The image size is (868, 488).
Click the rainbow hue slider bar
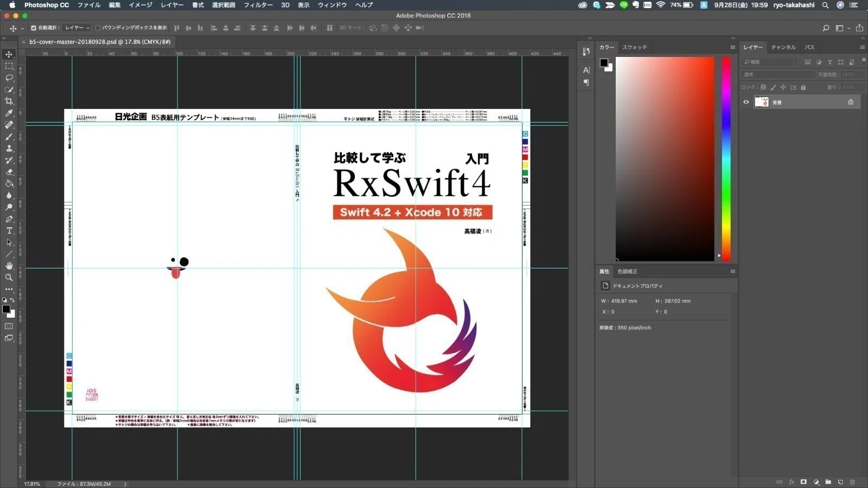point(726,159)
